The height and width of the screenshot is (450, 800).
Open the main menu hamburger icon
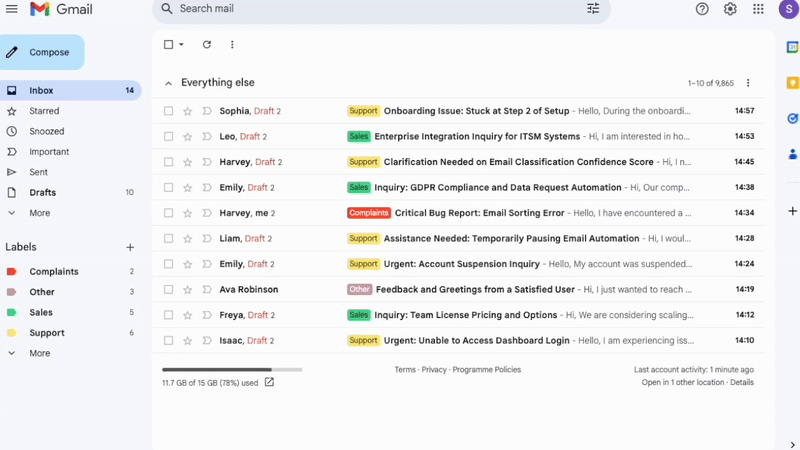pos(11,9)
